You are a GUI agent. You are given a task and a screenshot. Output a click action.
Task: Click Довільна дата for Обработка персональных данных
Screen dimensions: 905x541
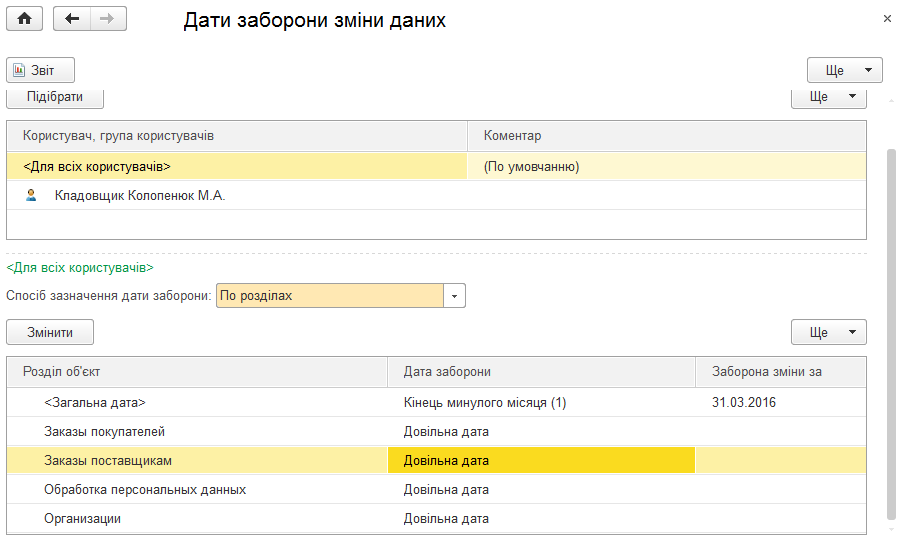(541, 490)
